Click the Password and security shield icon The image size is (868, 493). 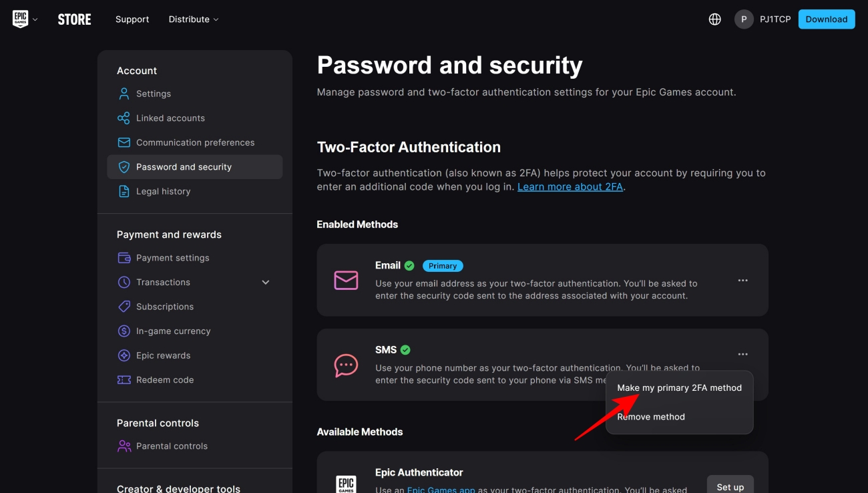(124, 167)
